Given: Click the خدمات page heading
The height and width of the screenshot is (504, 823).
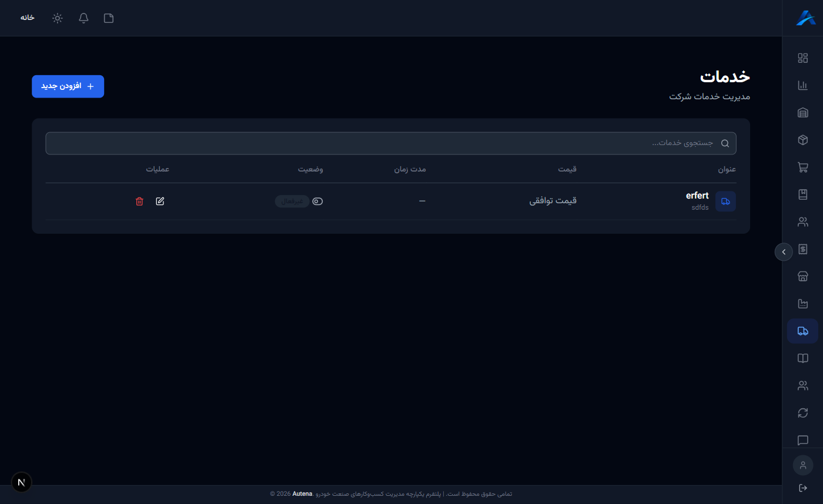Looking at the screenshot, I should pos(725,76).
